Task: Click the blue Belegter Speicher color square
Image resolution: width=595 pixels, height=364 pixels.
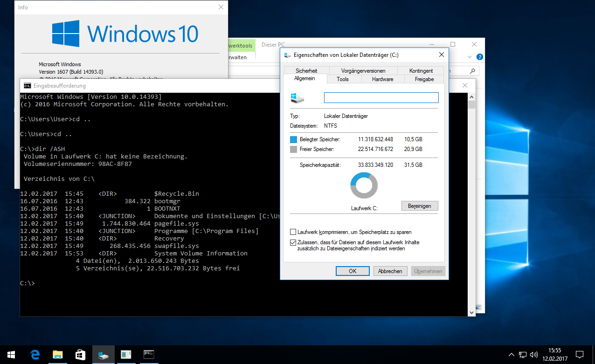Action: (x=293, y=139)
